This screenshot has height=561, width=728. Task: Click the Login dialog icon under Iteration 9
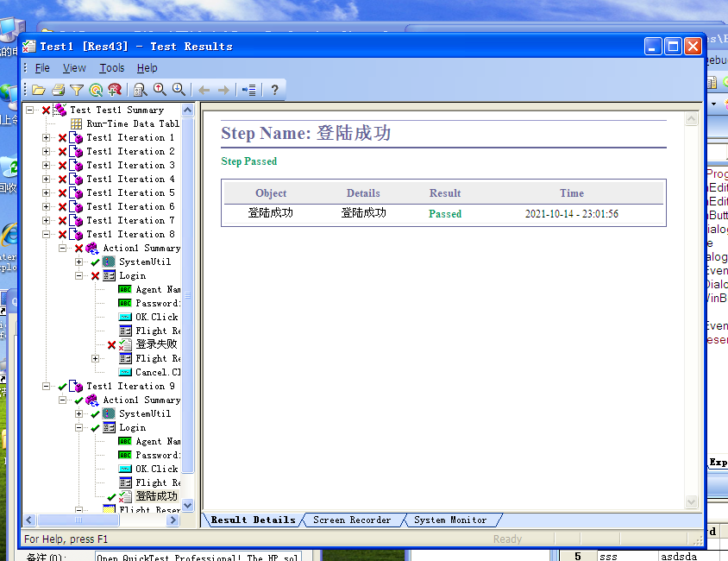(x=109, y=428)
